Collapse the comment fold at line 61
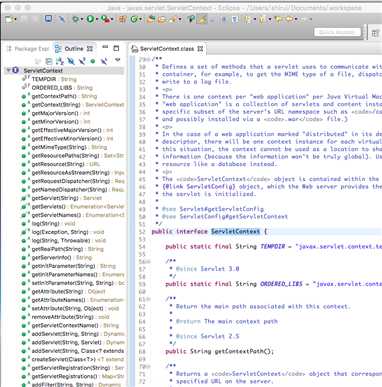 pyautogui.click(x=149, y=299)
